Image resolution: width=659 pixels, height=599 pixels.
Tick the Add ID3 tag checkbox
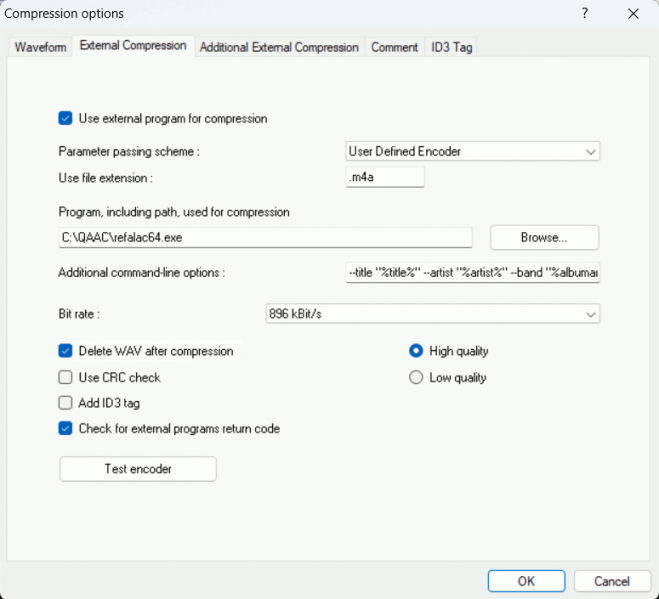pos(66,403)
